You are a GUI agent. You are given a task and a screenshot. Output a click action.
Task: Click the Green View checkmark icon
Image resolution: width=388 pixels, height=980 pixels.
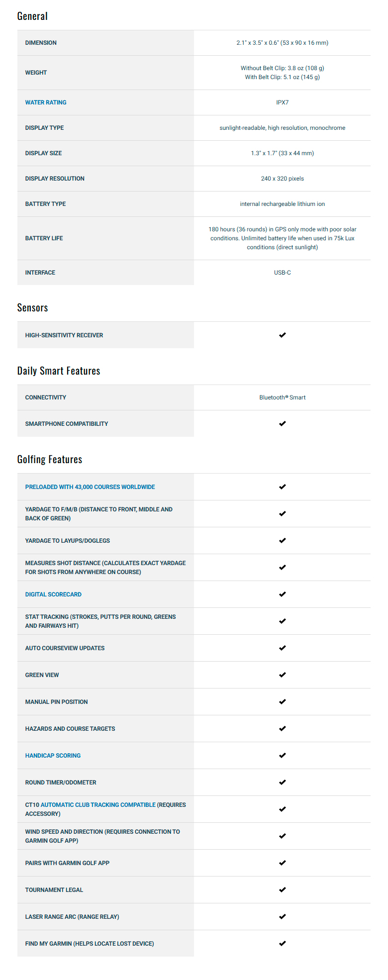(283, 675)
